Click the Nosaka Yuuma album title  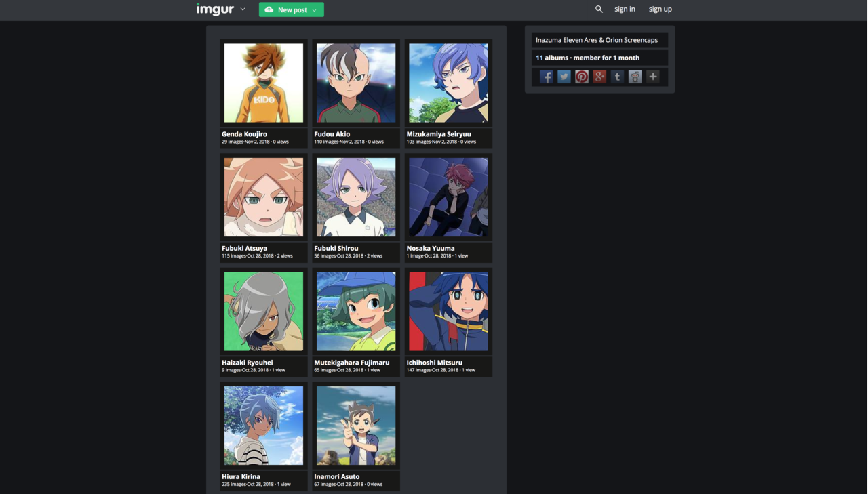click(x=430, y=248)
